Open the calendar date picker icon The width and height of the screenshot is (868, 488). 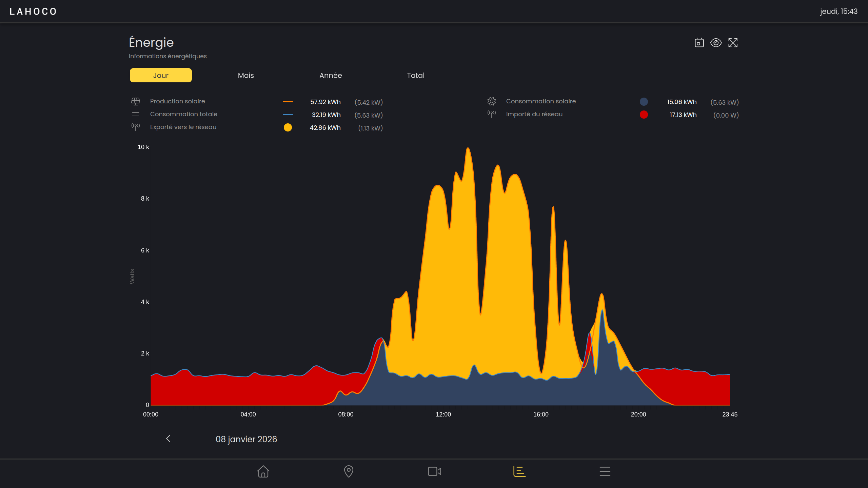click(x=699, y=43)
